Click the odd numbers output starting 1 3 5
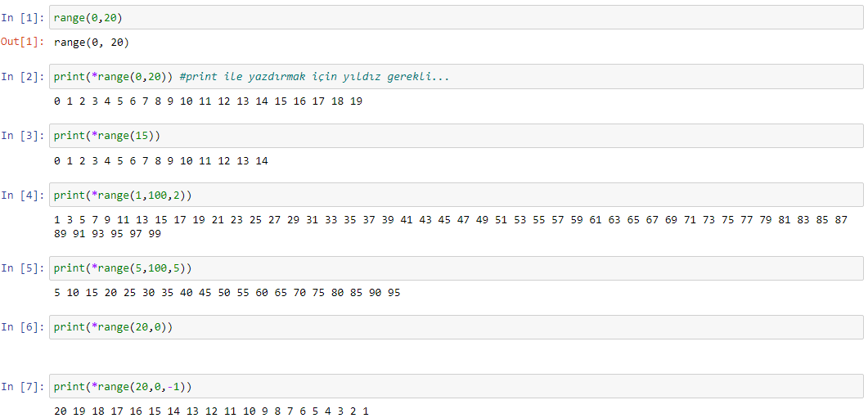Viewport: 868px width, 418px height. [x=451, y=220]
